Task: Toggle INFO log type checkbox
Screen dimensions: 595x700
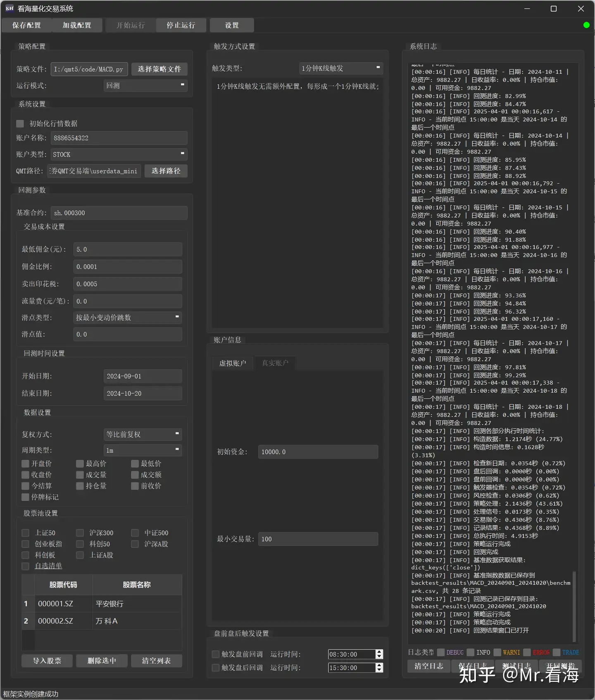Action: 471,653
